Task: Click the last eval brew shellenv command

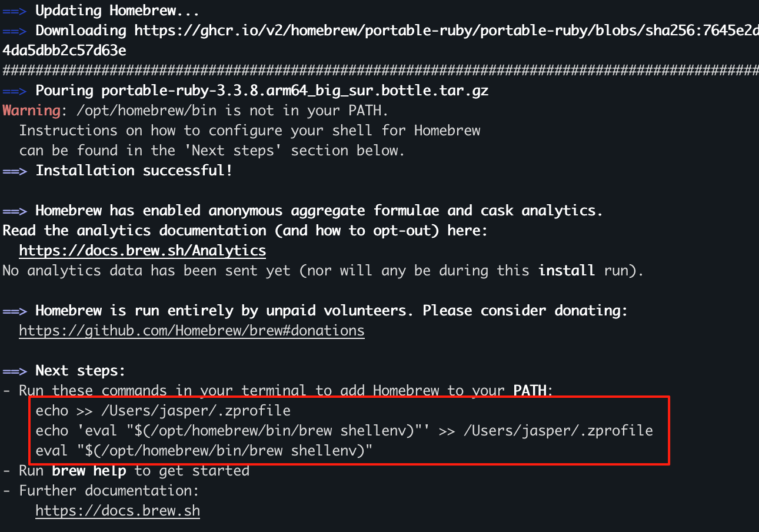Action: pyautogui.click(x=204, y=451)
